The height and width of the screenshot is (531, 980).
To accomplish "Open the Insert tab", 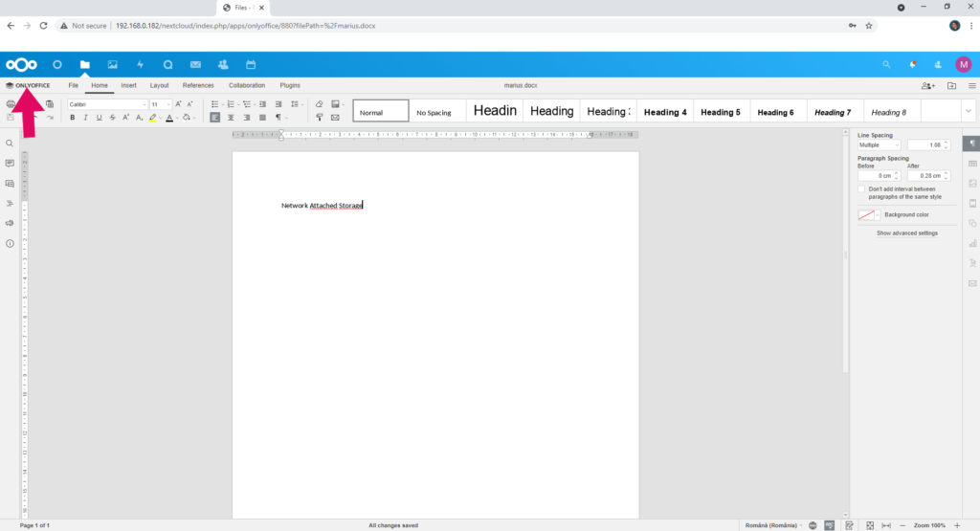I will coord(129,85).
